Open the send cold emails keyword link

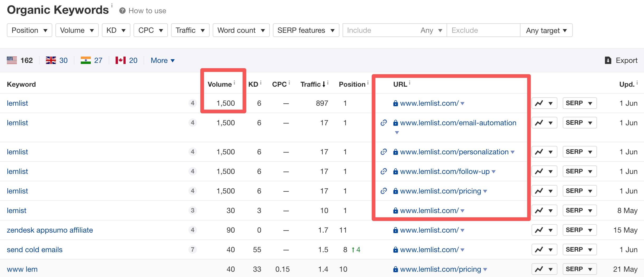click(35, 250)
